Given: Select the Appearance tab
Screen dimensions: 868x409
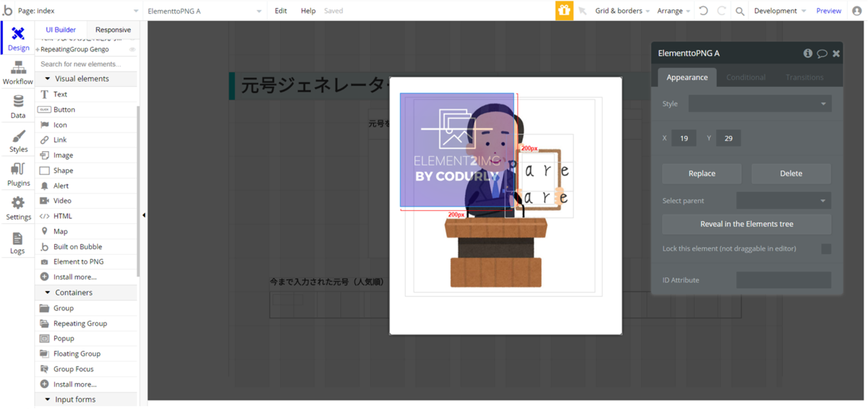Looking at the screenshot, I should (687, 77).
